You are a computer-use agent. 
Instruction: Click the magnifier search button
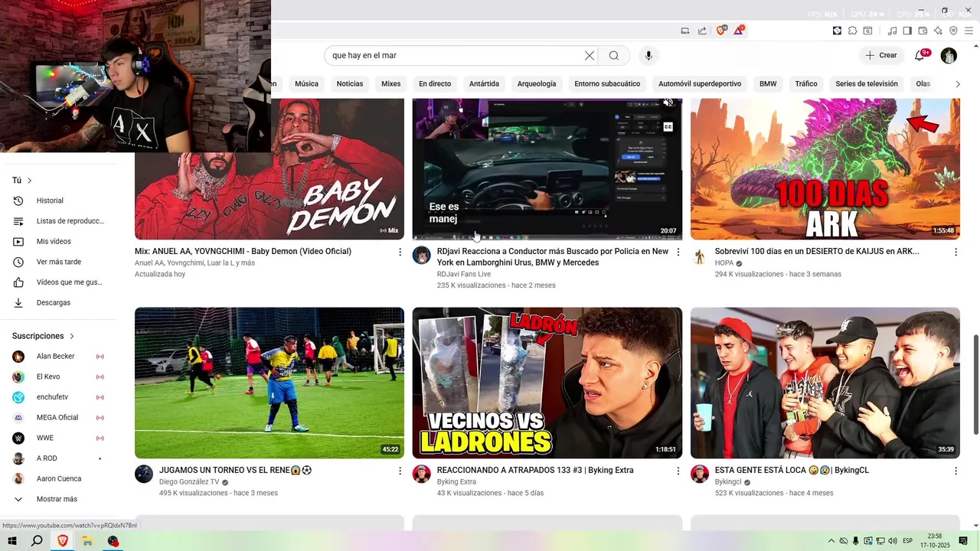point(614,55)
